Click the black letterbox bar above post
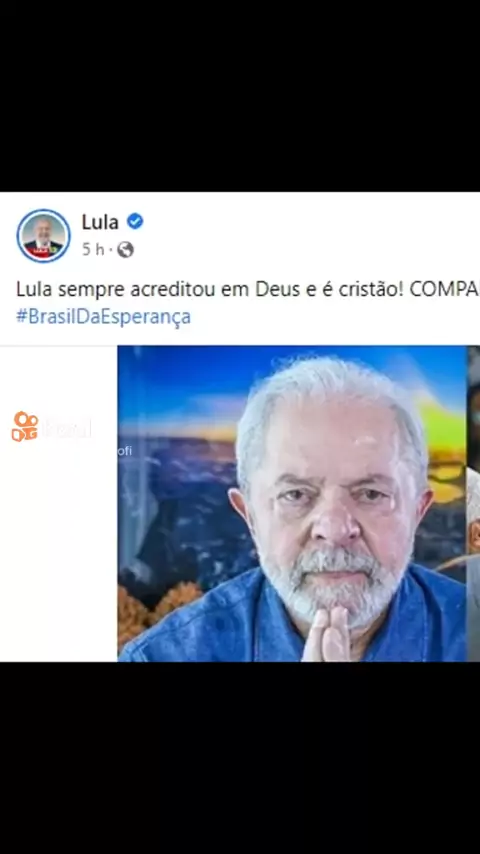 [x=240, y=96]
